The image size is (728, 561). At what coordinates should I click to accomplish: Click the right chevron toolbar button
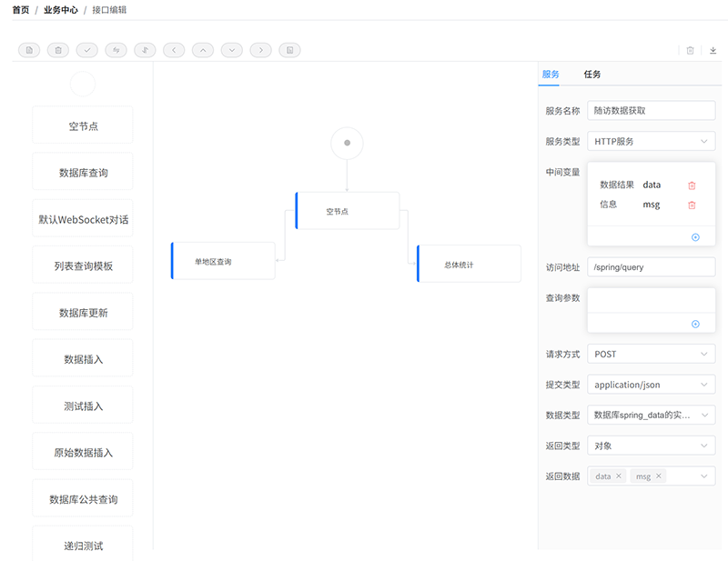[261, 50]
